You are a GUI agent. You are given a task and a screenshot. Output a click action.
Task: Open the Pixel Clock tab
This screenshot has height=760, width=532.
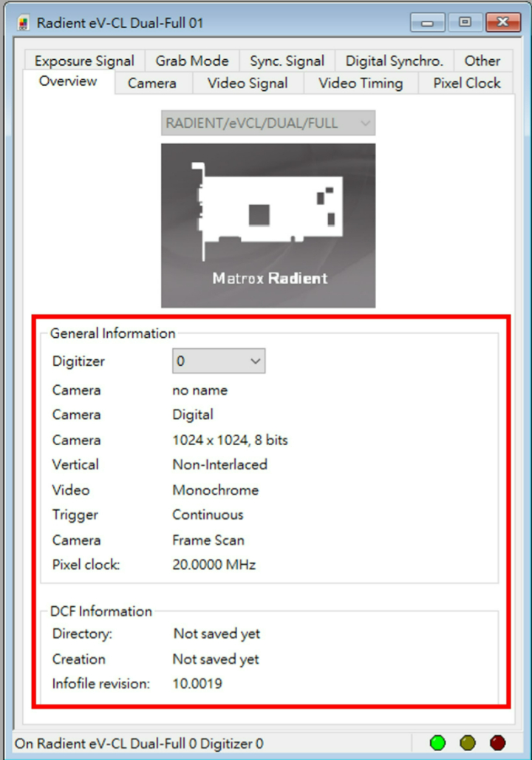click(467, 84)
